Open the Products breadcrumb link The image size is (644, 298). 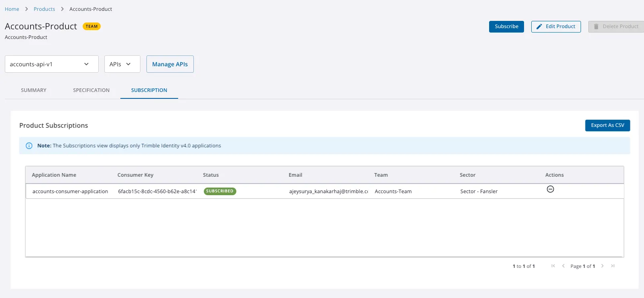45,9
